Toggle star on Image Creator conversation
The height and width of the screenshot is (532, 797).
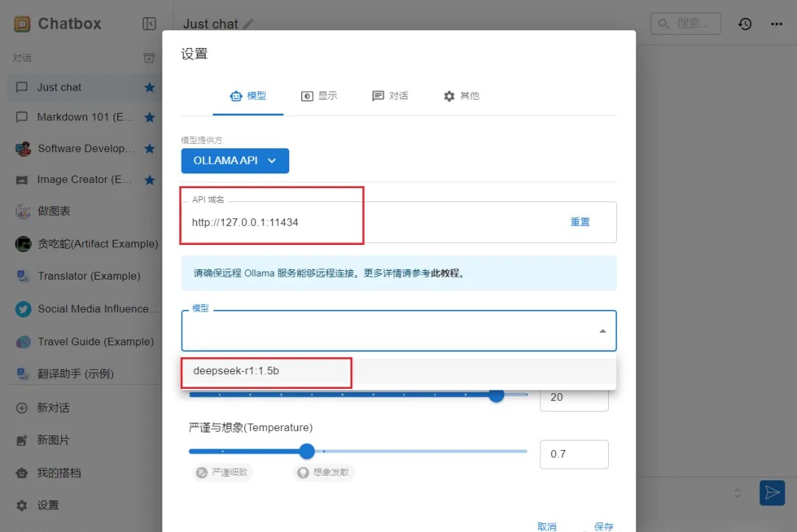149,180
